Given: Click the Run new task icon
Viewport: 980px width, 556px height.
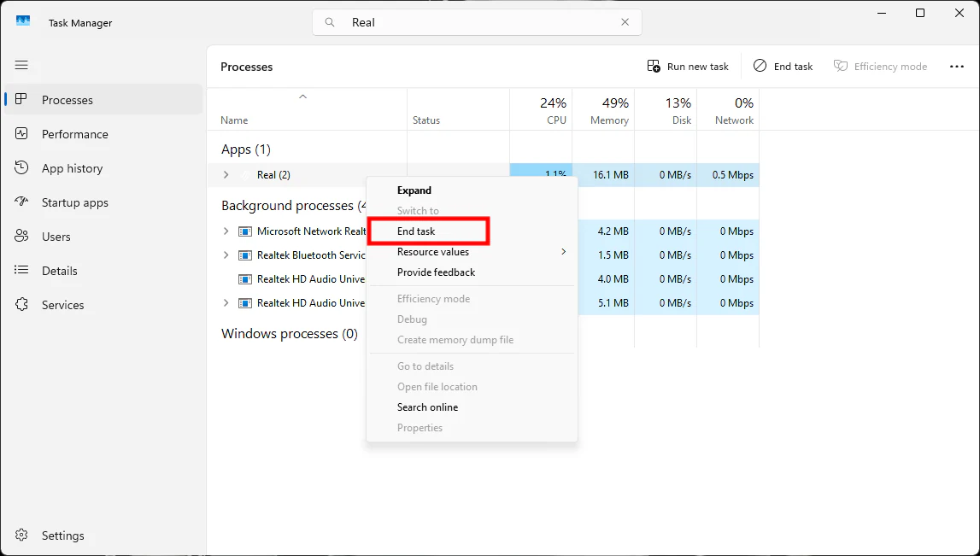Looking at the screenshot, I should tap(654, 67).
